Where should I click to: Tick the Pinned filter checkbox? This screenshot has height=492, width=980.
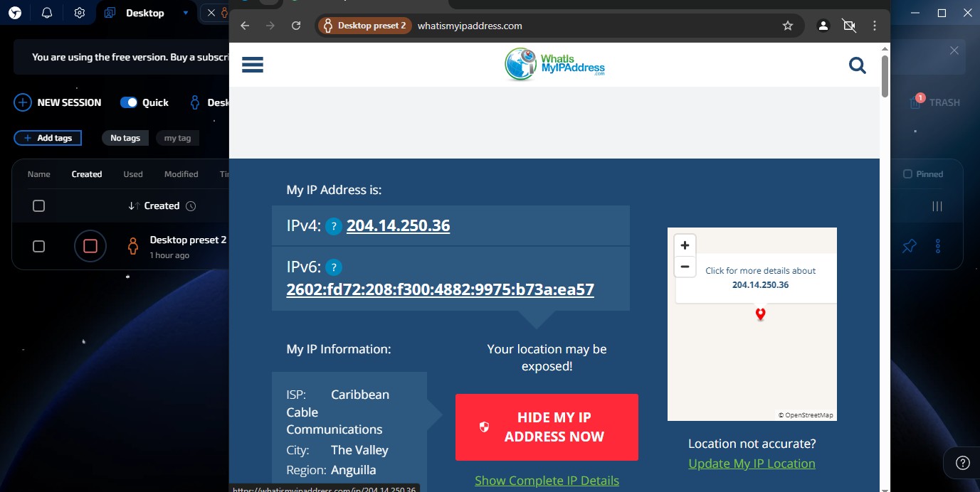click(x=907, y=174)
